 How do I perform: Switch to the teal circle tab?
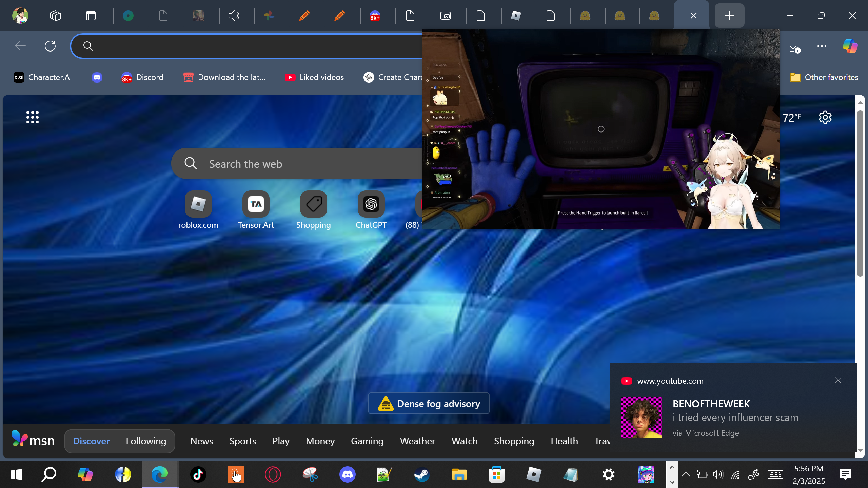pos(128,16)
